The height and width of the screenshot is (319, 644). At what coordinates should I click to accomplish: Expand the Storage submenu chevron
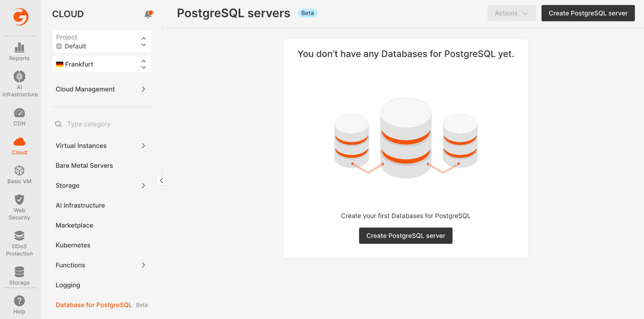tap(143, 185)
